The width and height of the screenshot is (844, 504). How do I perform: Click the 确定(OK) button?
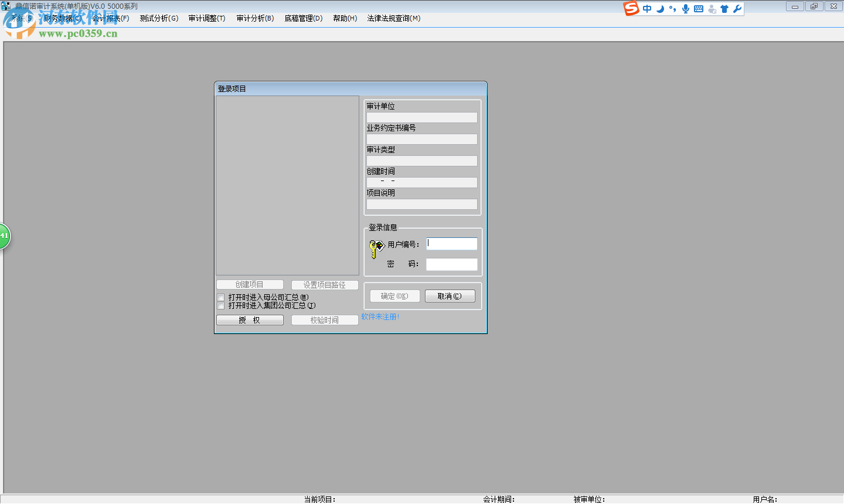pos(394,296)
